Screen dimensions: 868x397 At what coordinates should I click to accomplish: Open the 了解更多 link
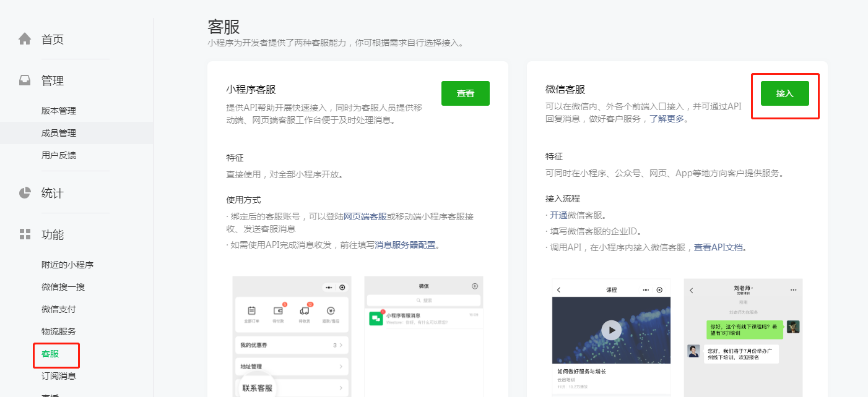pyautogui.click(x=667, y=119)
